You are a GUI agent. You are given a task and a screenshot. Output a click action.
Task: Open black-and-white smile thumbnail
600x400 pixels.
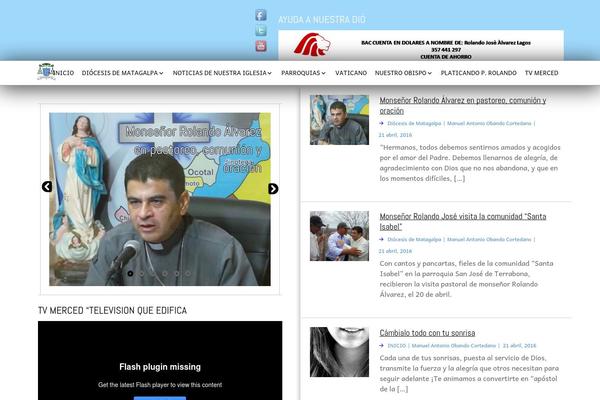[x=339, y=352]
